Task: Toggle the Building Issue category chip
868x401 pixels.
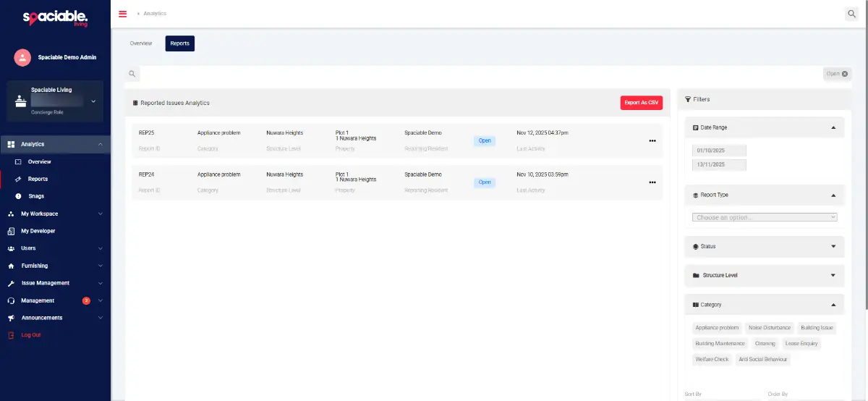Action: coord(817,328)
